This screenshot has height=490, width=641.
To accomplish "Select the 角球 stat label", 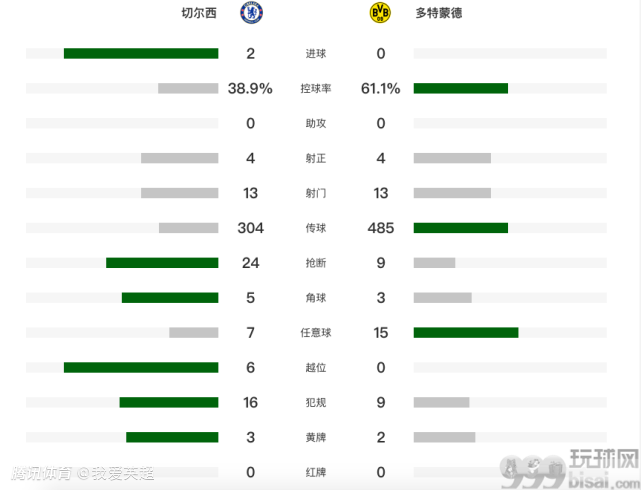I will [316, 298].
